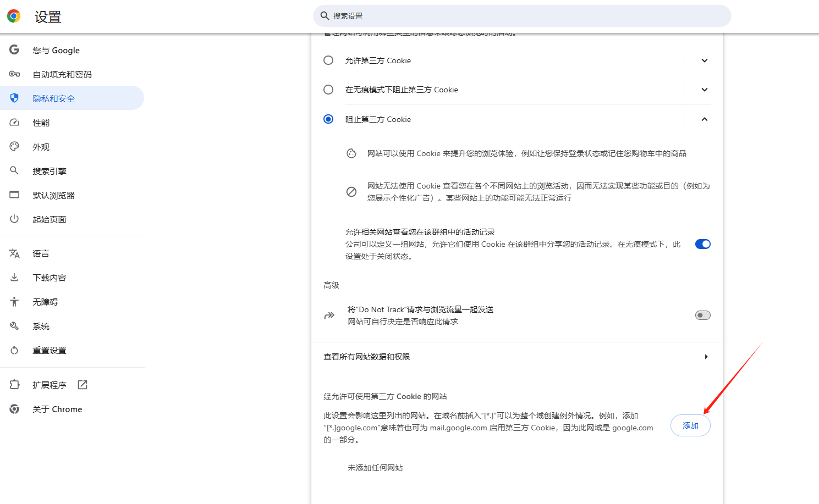Click the 未添加任何网站 text
819x504 pixels.
coord(375,468)
